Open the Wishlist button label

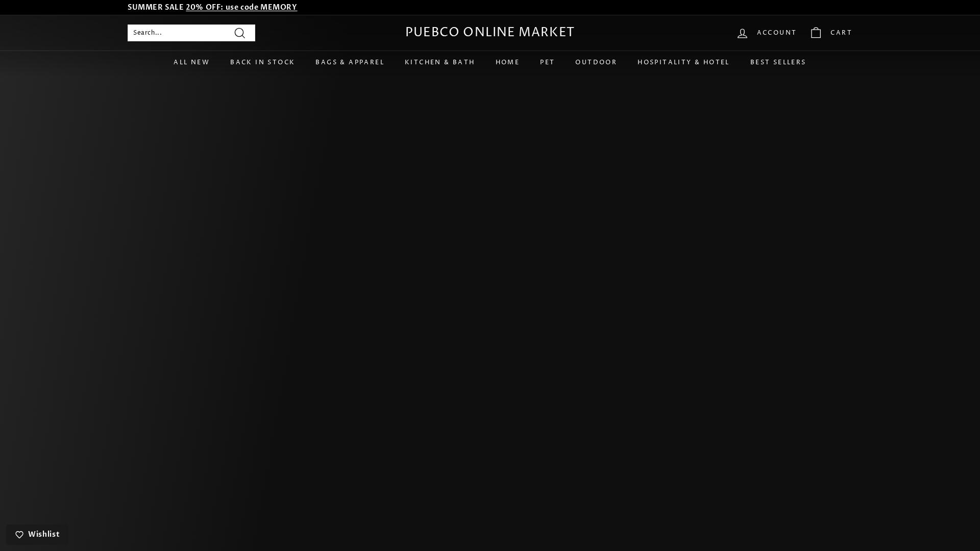[44, 535]
